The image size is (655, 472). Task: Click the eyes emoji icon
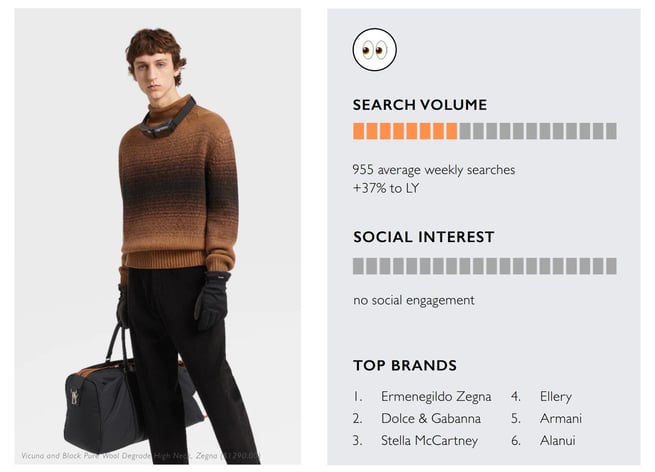coord(375,50)
